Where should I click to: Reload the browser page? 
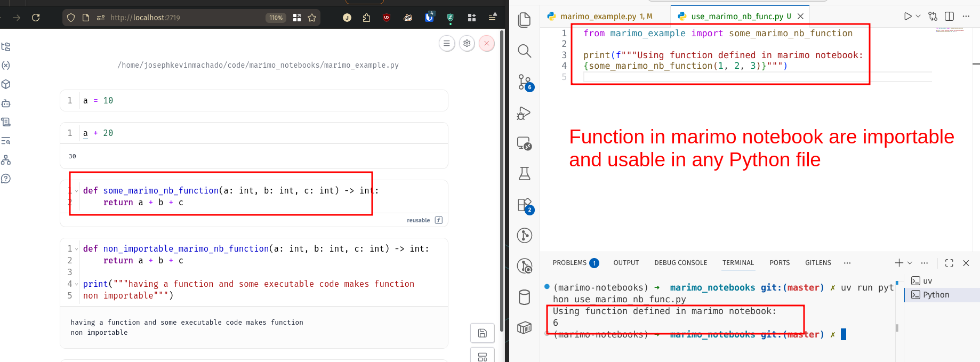click(36, 18)
